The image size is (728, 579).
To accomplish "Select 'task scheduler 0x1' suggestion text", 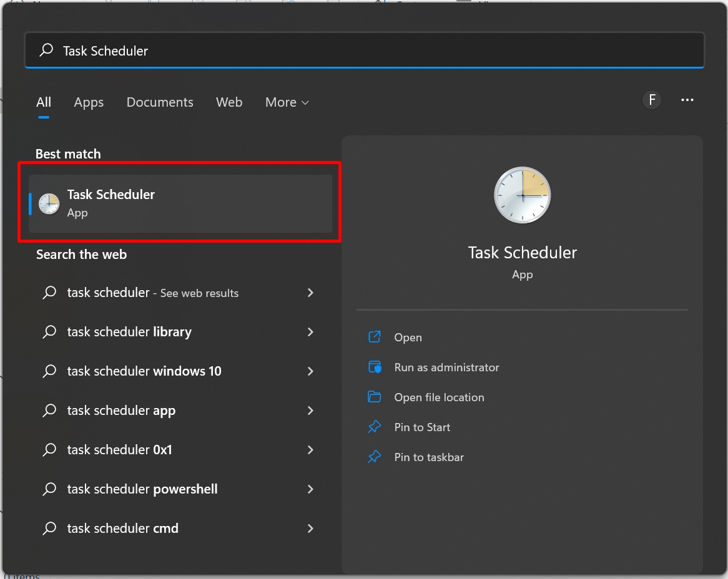I will pos(119,450).
